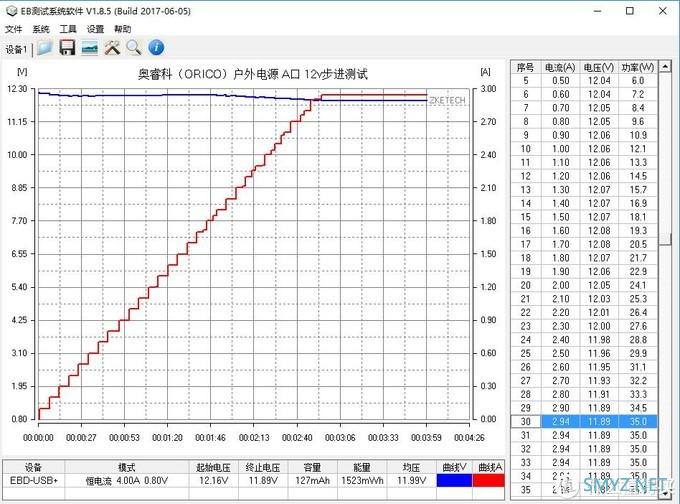
Task: Open the 设置 menu
Action: pyautogui.click(x=95, y=29)
